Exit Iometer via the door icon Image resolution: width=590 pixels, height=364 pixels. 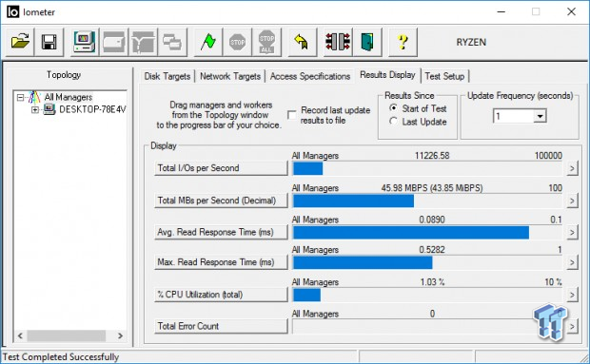click(x=367, y=42)
